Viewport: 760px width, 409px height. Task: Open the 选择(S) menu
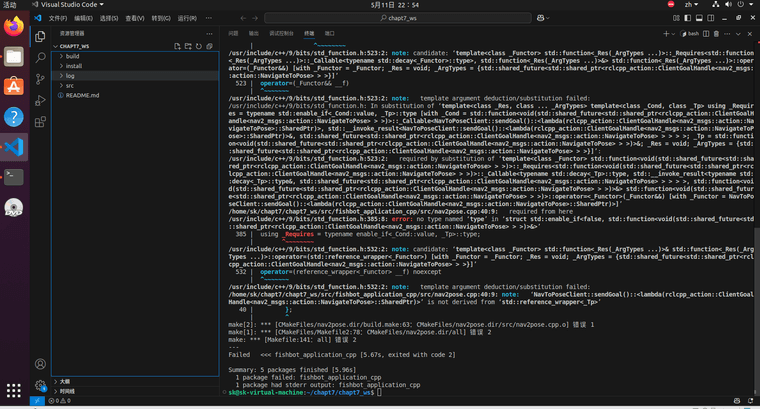pos(109,18)
